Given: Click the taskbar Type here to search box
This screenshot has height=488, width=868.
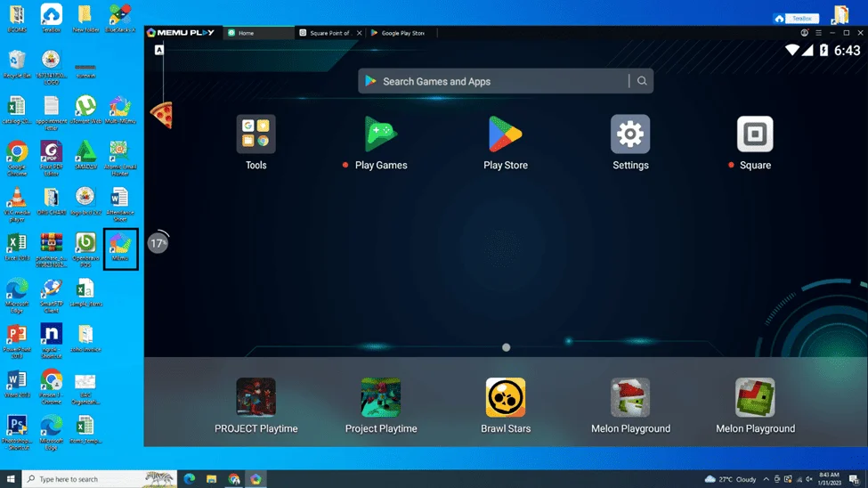Looking at the screenshot, I should coord(100,478).
